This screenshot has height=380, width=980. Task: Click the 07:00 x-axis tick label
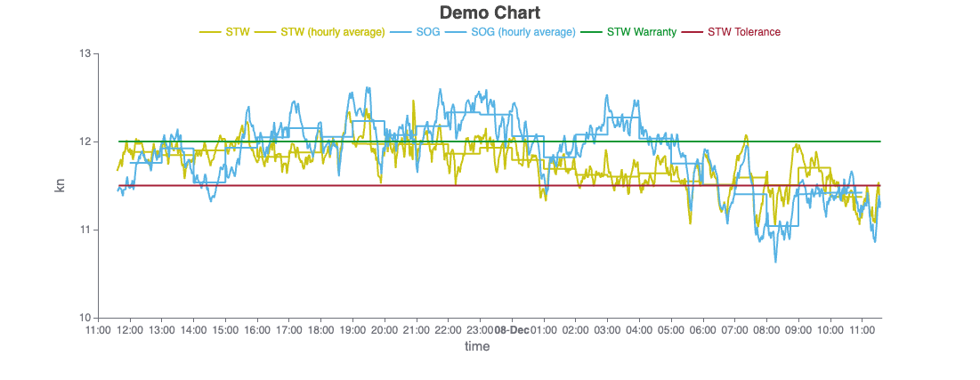click(735, 328)
